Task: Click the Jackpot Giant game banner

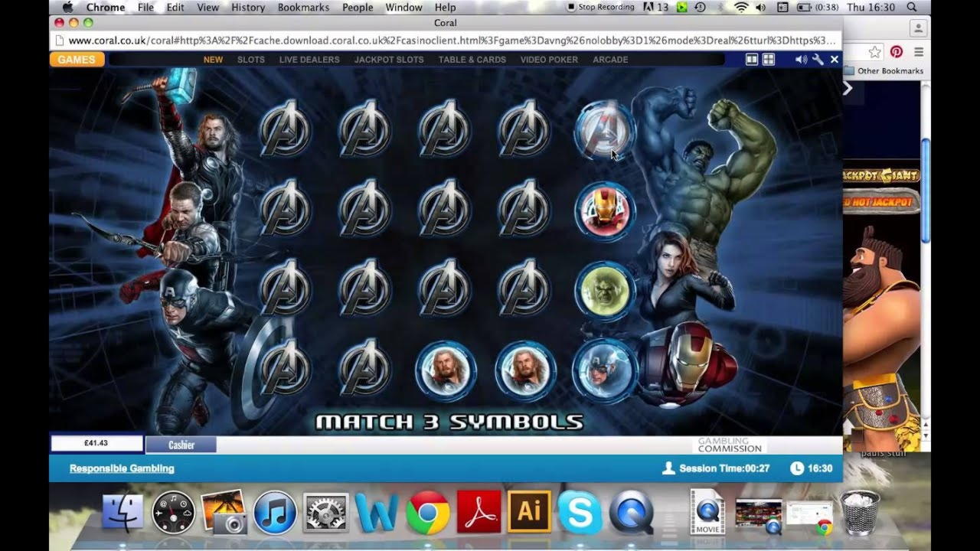Action: (880, 175)
